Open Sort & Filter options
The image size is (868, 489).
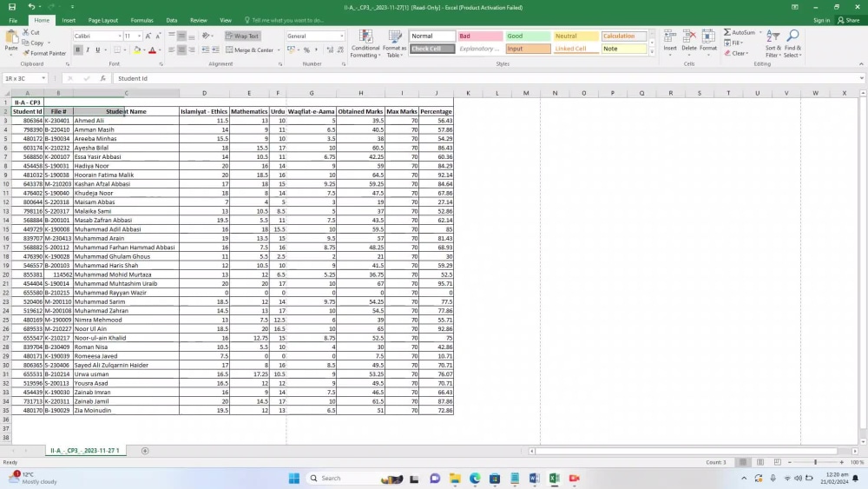click(x=773, y=43)
